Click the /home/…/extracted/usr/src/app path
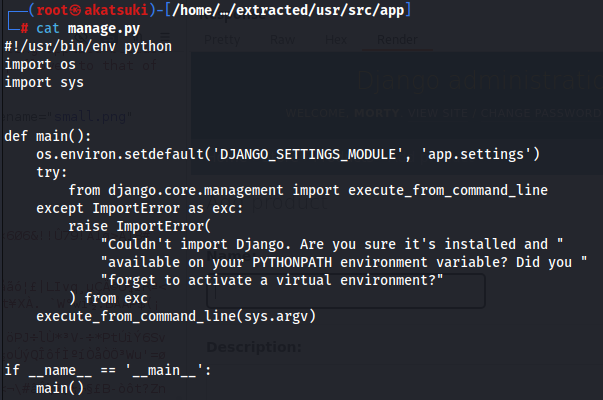 point(288,10)
